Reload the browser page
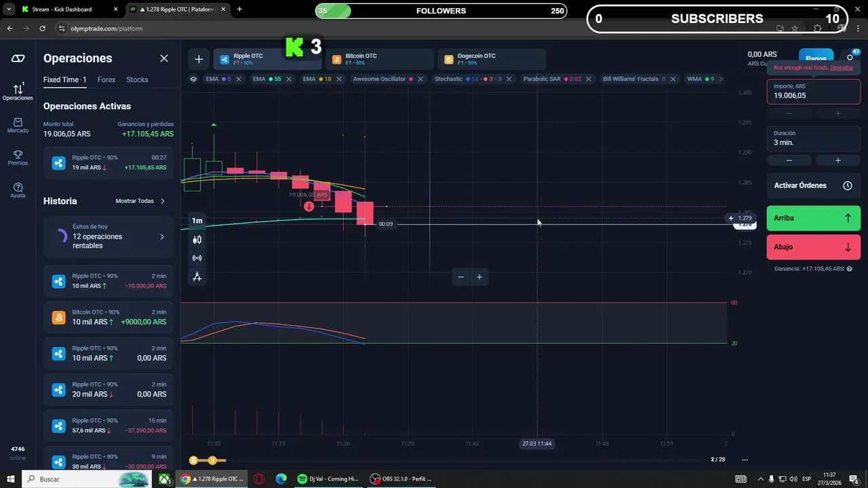 [x=42, y=28]
